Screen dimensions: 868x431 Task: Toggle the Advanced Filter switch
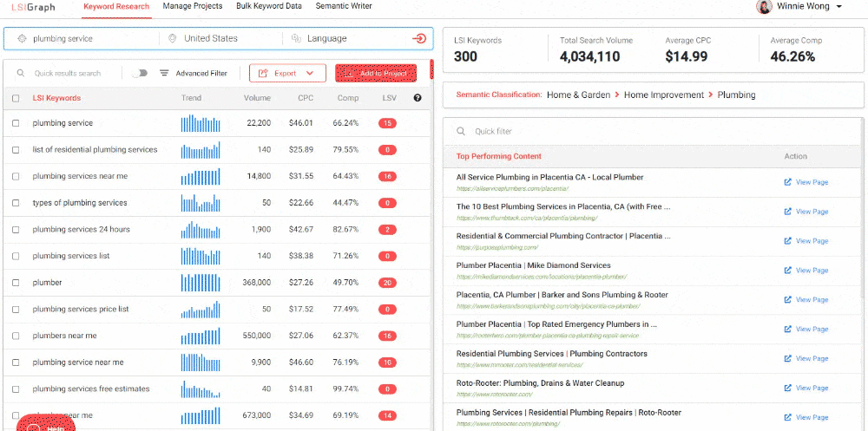tap(139, 74)
